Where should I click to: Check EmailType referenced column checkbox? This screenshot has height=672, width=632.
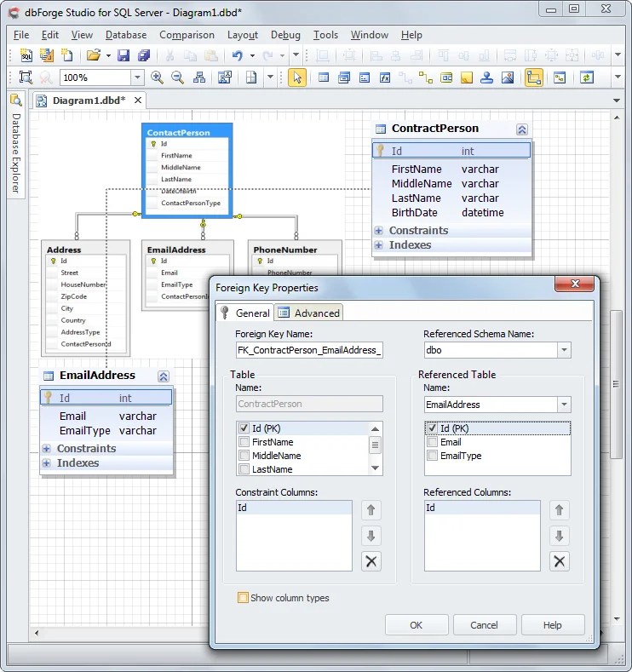click(x=432, y=456)
